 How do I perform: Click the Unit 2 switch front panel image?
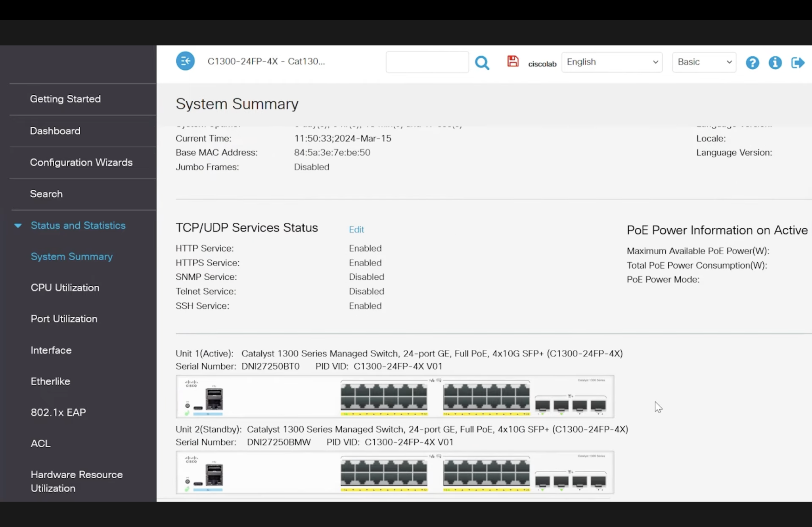coord(395,472)
